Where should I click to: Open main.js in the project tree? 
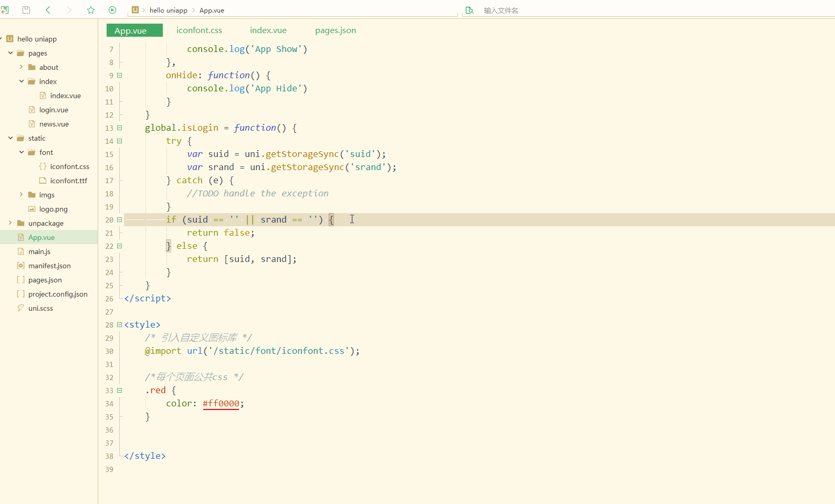coord(39,251)
